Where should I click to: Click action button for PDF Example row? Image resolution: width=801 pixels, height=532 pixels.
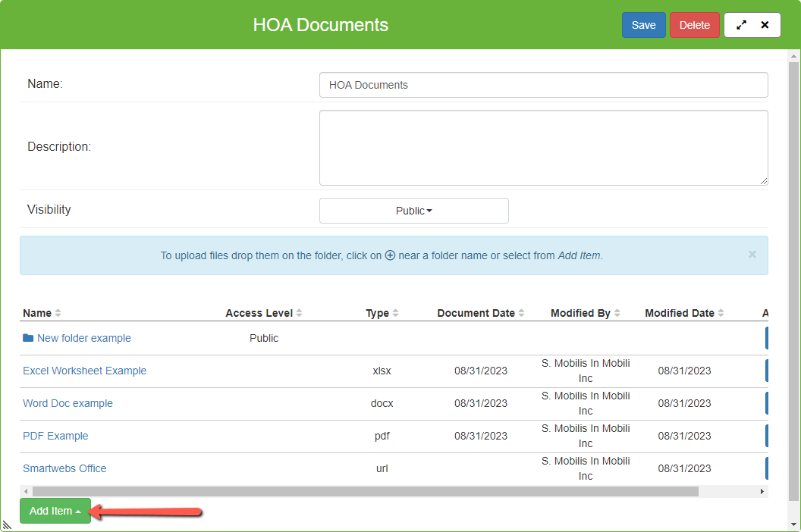coord(767,436)
